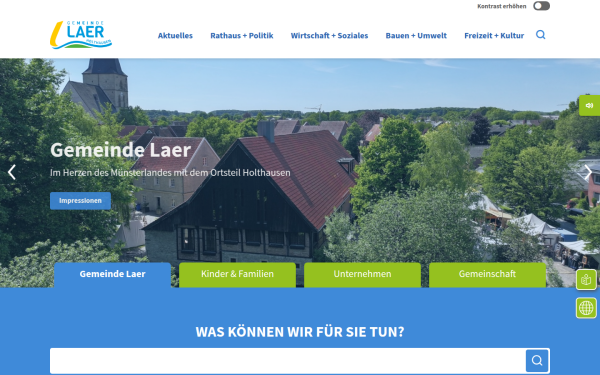Click the Gemeinde Laer logo
The height and width of the screenshot is (375, 600).
click(81, 35)
